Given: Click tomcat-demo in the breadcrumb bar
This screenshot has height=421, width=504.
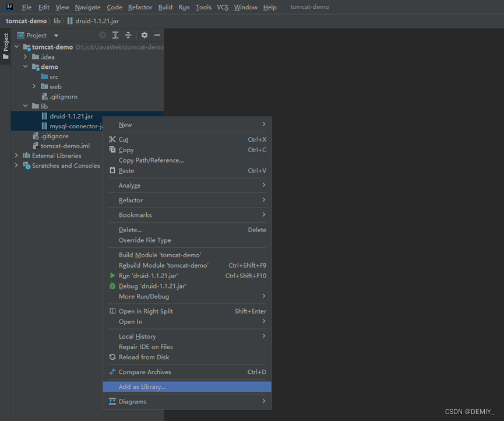Looking at the screenshot, I should tap(26, 21).
